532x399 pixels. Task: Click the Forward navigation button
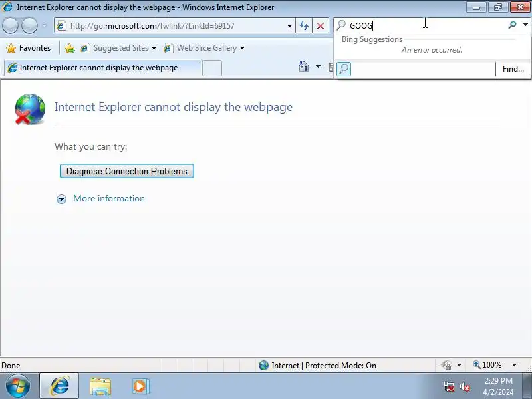(x=29, y=25)
